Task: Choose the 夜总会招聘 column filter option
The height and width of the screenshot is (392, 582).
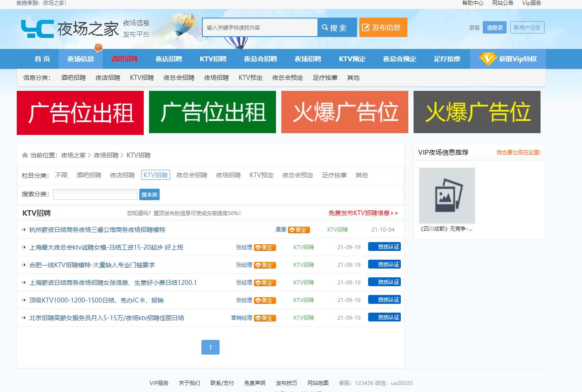Action: pyautogui.click(x=191, y=175)
